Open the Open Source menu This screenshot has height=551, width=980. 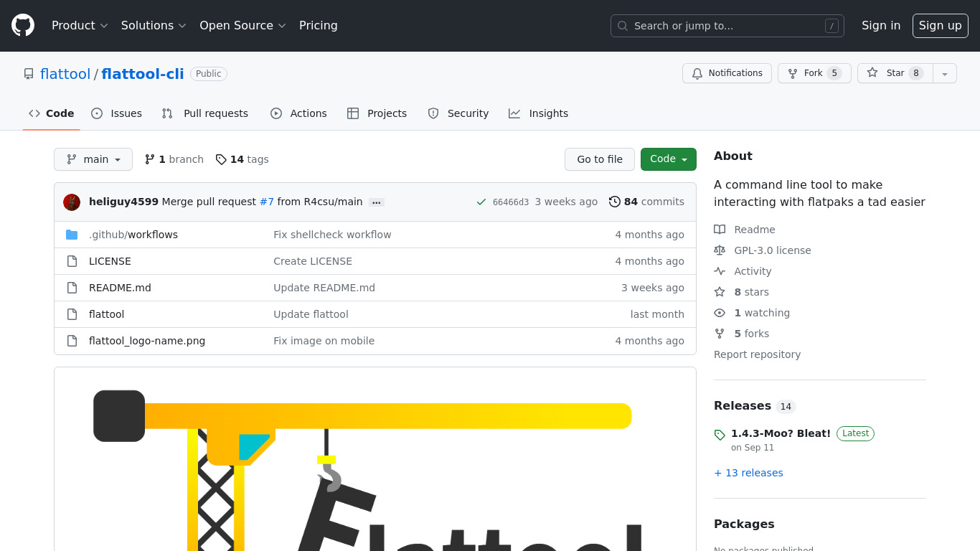(242, 26)
